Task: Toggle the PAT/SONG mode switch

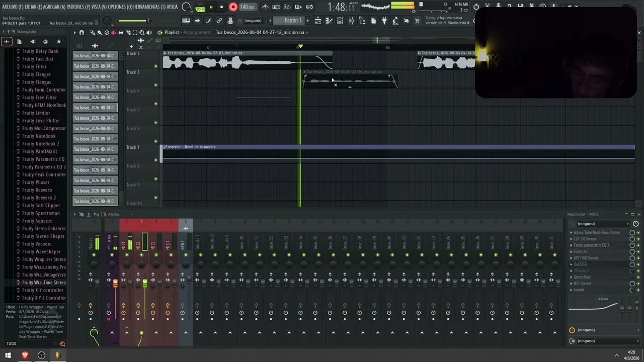Action: [200, 7]
